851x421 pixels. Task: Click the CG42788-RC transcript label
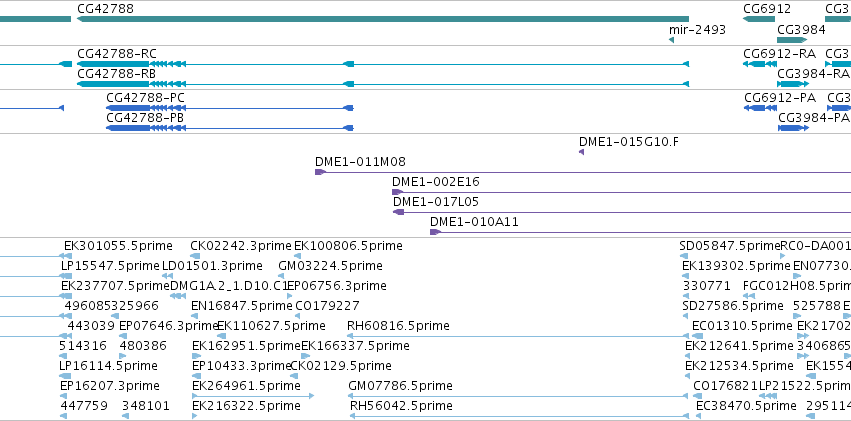[x=117, y=54]
